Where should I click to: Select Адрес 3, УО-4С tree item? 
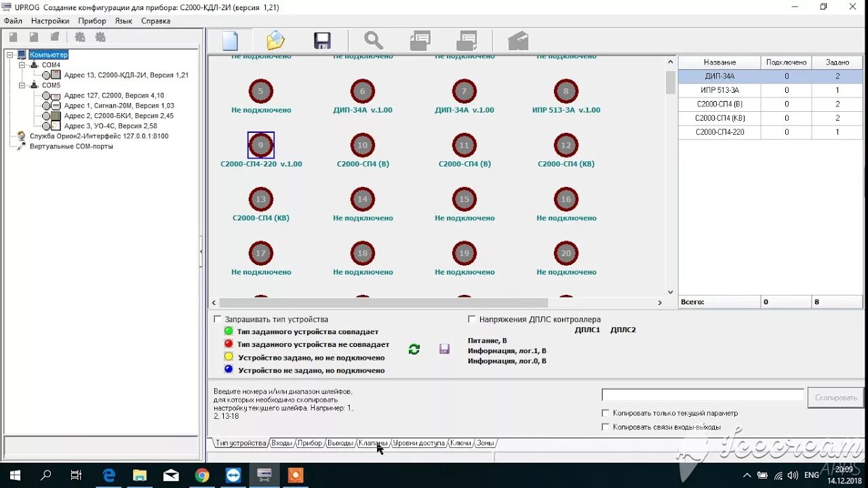coord(111,126)
